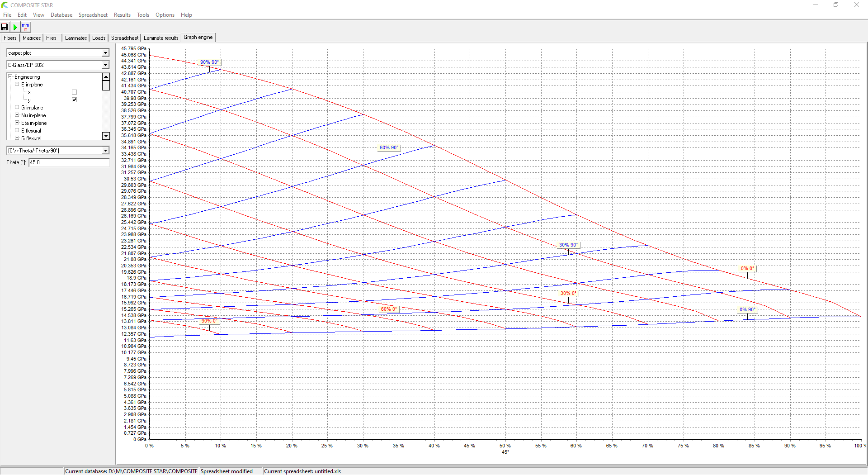The height and width of the screenshot is (475, 868).
Task: Open the Results menu
Action: tap(122, 15)
